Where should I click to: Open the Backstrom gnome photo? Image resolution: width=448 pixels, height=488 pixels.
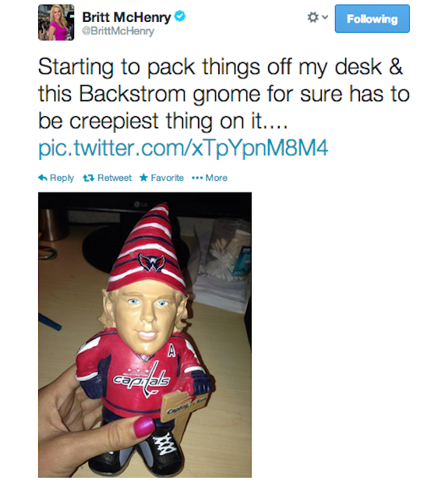[145, 335]
